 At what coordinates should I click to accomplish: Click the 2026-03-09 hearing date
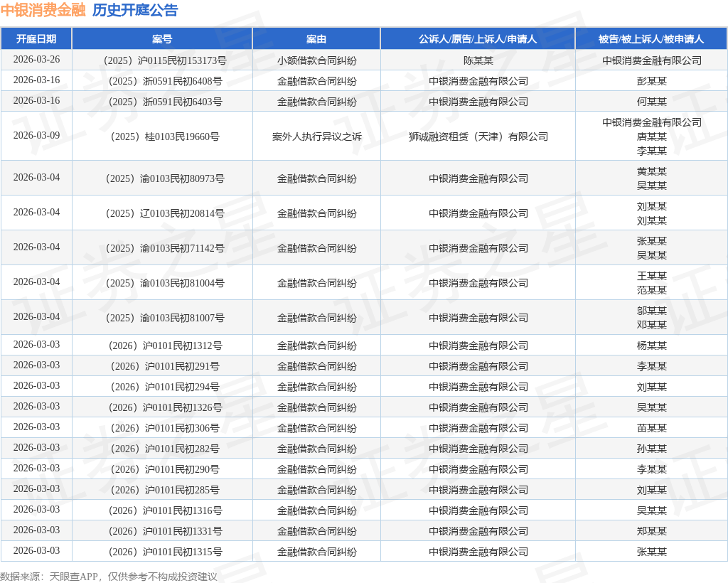pyautogui.click(x=36, y=135)
